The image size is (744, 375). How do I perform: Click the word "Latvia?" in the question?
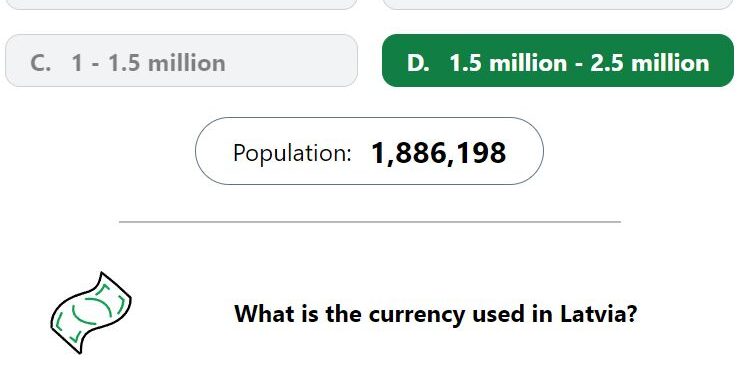tap(598, 314)
